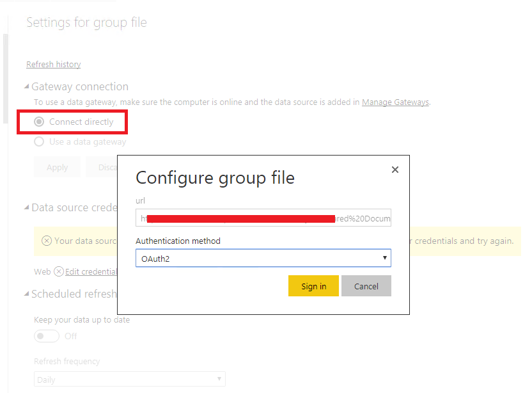
Task: Collapse the Scheduled refresh section
Action: pos(26,294)
